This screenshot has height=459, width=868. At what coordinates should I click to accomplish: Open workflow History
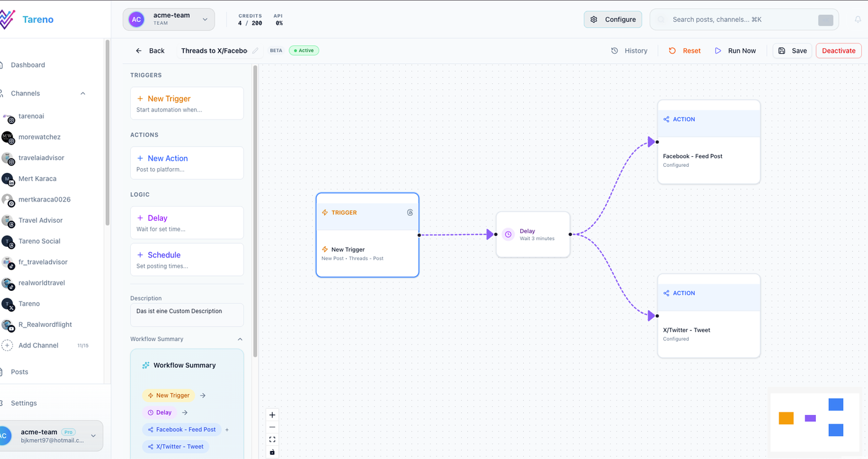coord(629,51)
